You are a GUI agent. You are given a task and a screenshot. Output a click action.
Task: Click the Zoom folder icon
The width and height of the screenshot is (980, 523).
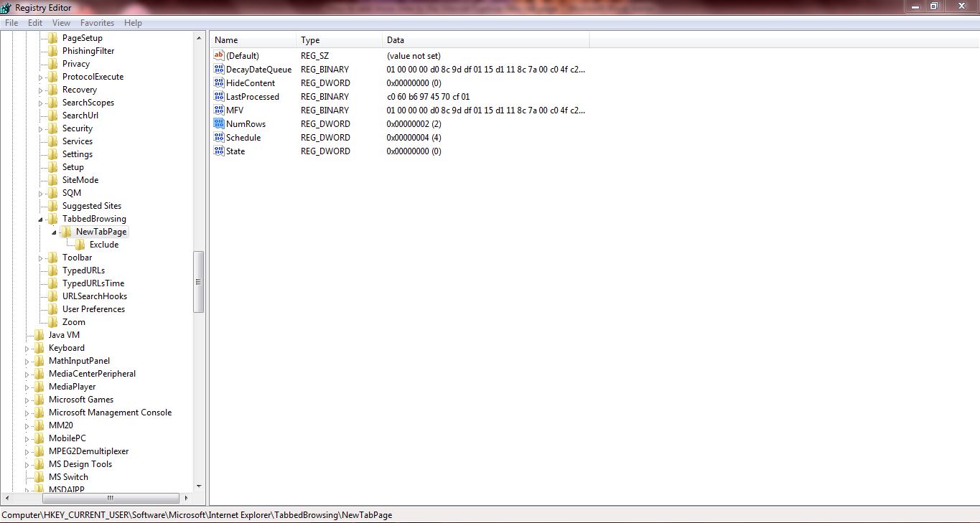pyautogui.click(x=52, y=322)
